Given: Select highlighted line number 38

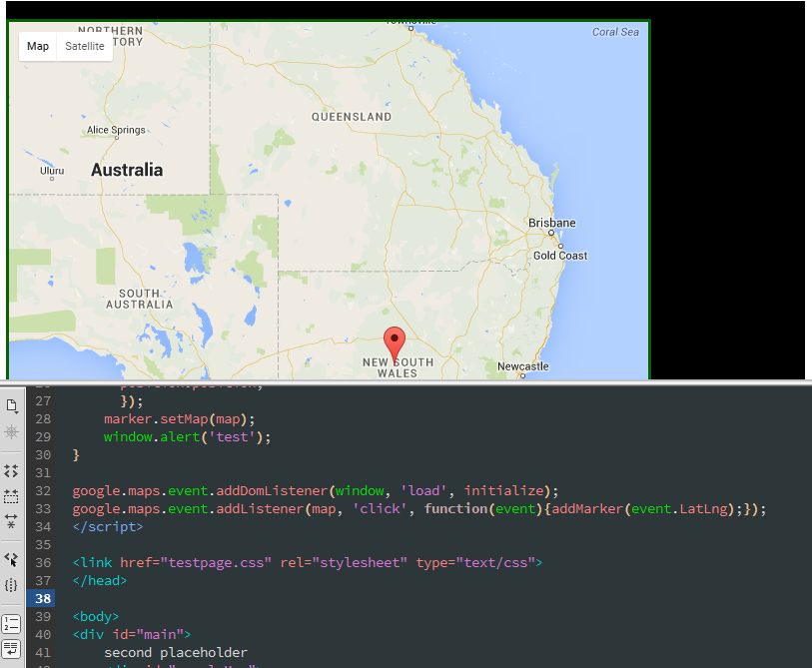Looking at the screenshot, I should click(43, 599).
